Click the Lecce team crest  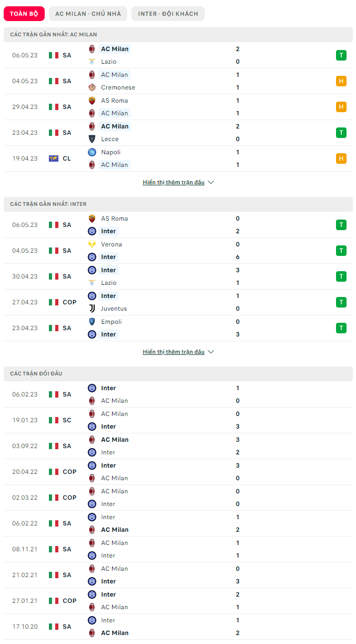point(92,139)
